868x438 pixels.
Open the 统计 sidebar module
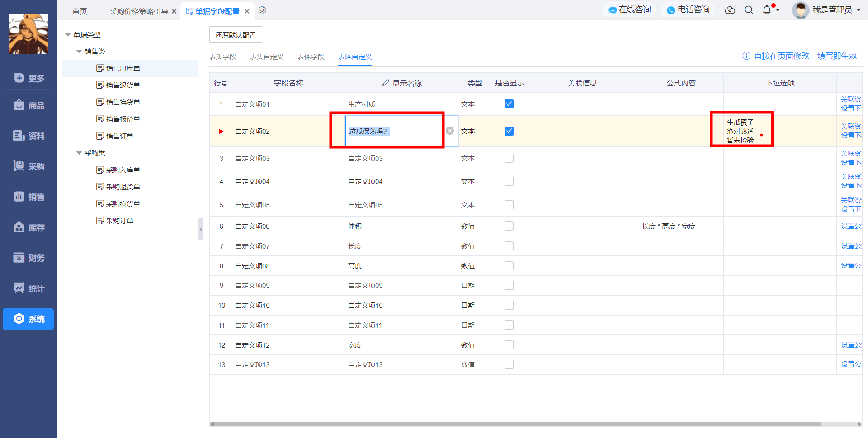[x=28, y=288]
